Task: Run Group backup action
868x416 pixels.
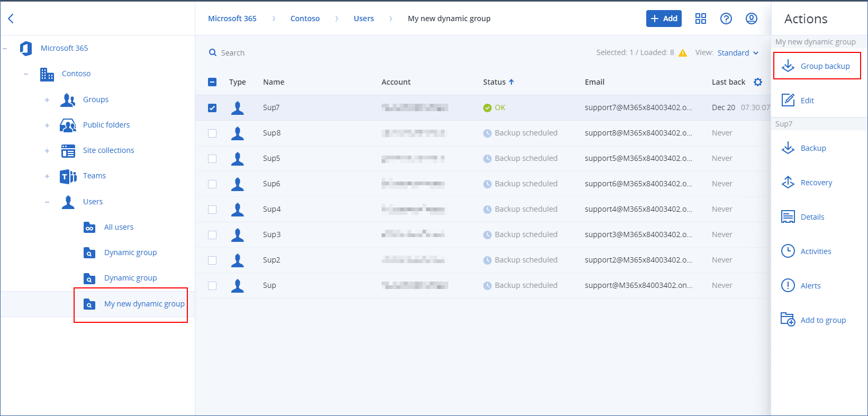Action: [817, 66]
